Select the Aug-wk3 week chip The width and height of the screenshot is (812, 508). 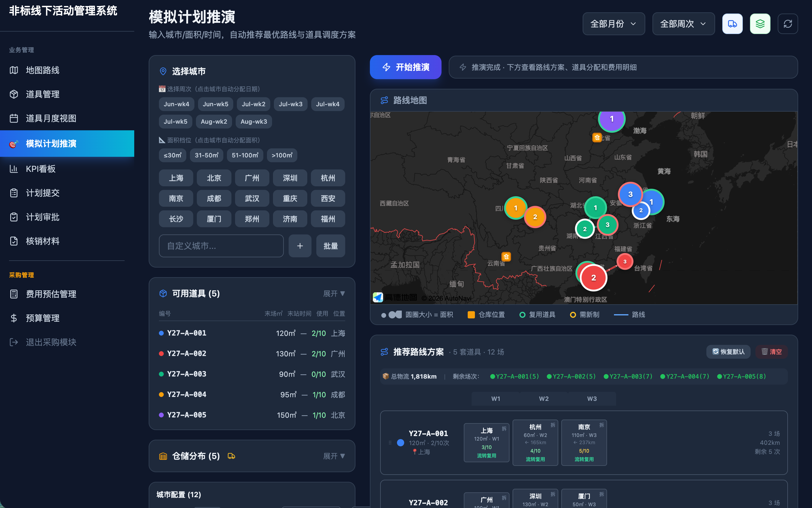(254, 122)
